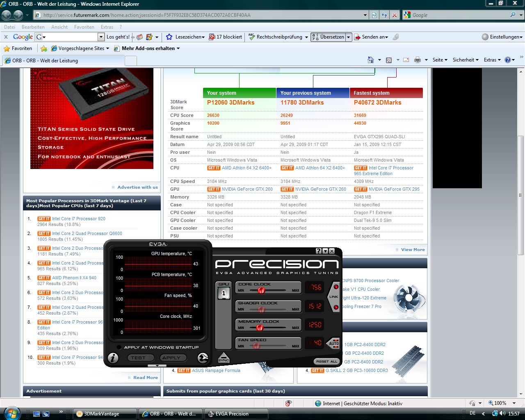The image size is (525, 420).
Task: Open the Einstellungen dropdown
Action: coord(502,37)
